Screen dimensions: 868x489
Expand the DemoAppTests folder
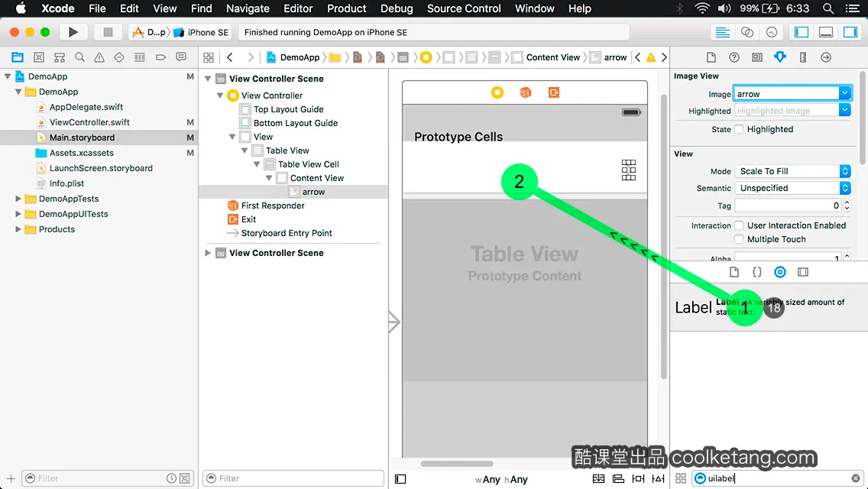[18, 198]
